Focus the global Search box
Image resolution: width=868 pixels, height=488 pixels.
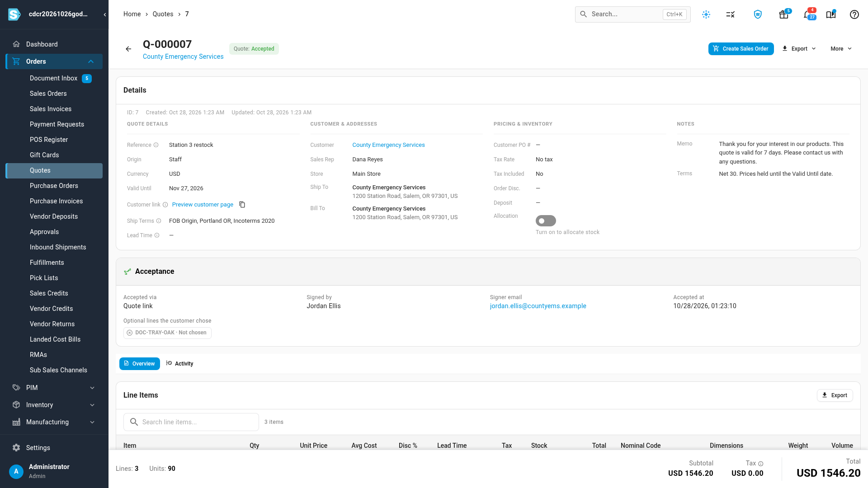click(632, 14)
